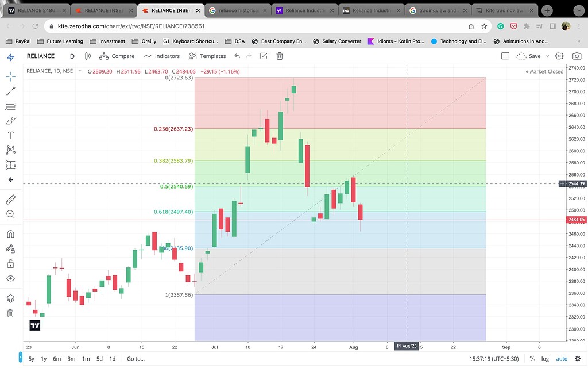Take a chart snapshot with the camera icon
The height and width of the screenshot is (368, 588).
pos(577,56)
